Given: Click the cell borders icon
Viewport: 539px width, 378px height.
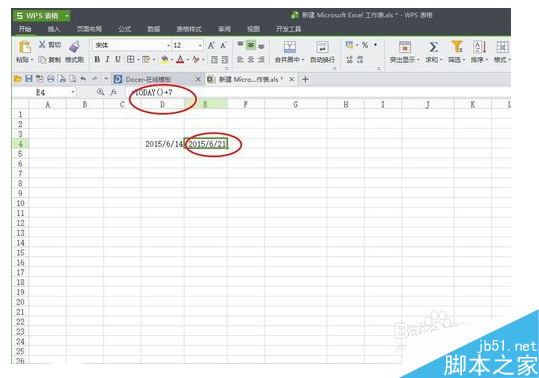Looking at the screenshot, I should pyautogui.click(x=130, y=59).
